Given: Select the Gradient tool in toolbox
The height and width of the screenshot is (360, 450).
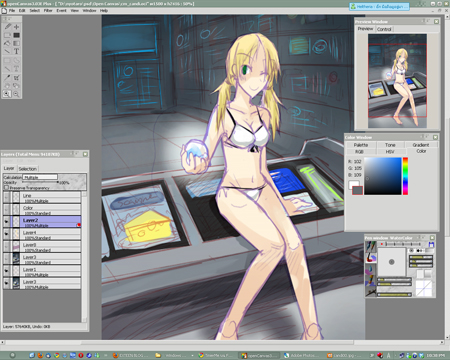Looking at the screenshot, I should tap(16, 43).
